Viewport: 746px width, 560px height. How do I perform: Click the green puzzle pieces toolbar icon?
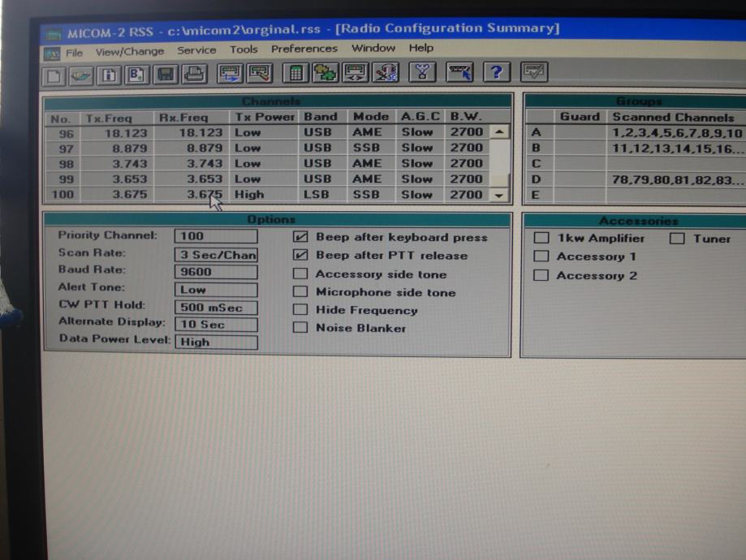click(x=325, y=72)
